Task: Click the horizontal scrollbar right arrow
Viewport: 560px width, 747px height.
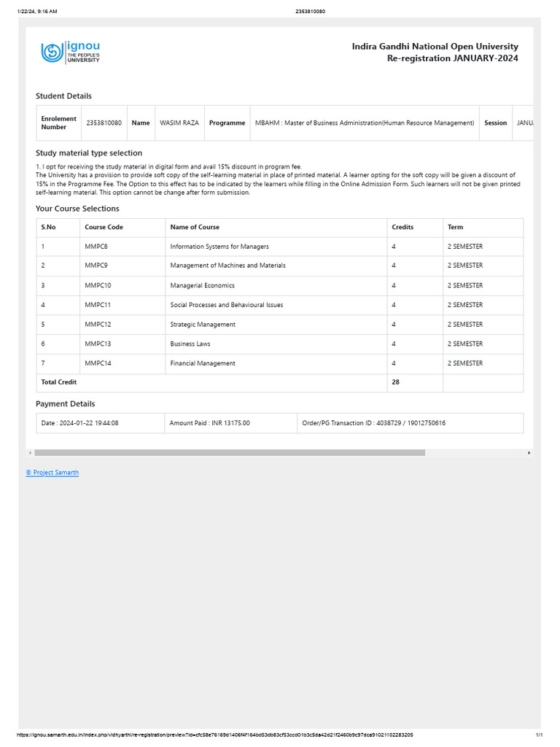Action: (529, 453)
